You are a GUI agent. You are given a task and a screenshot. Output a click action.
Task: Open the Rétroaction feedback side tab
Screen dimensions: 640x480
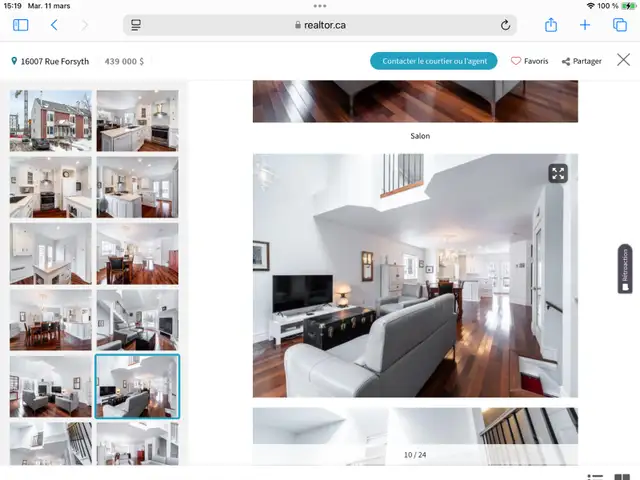[x=625, y=269]
